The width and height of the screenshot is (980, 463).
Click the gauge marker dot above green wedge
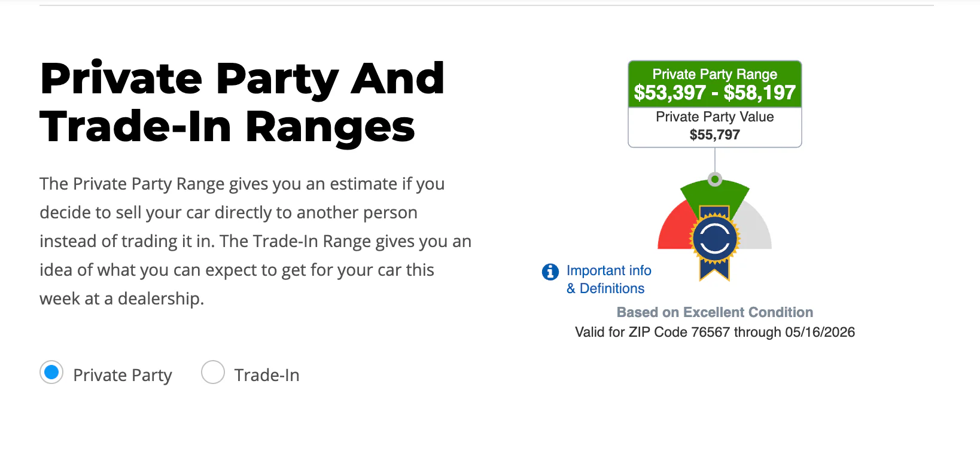[x=715, y=179]
